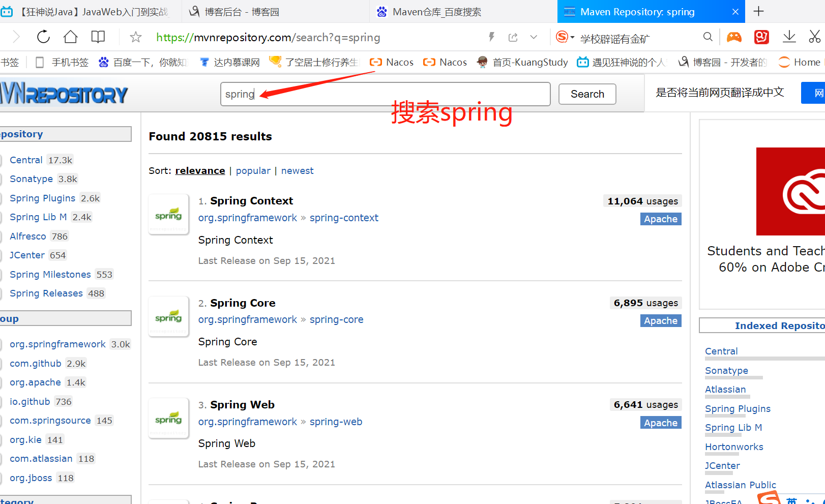This screenshot has height=504, width=825.
Task: Open the 了空居士修行养生 bookmark
Action: (x=314, y=62)
